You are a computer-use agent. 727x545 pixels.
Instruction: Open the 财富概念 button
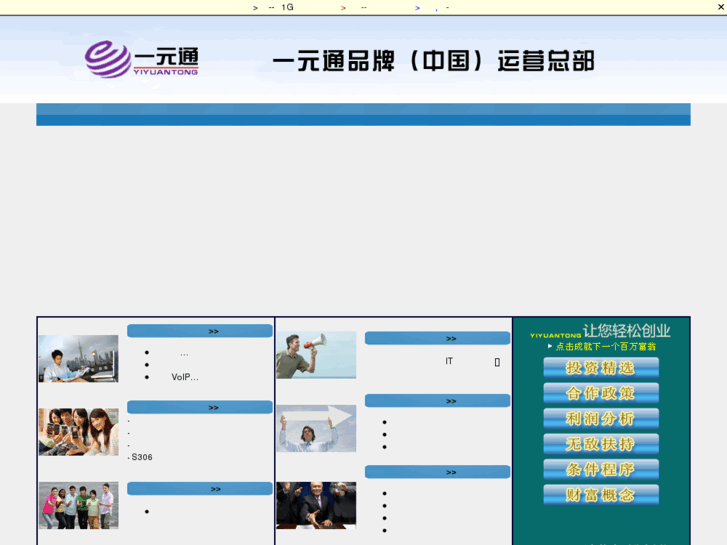click(x=601, y=495)
